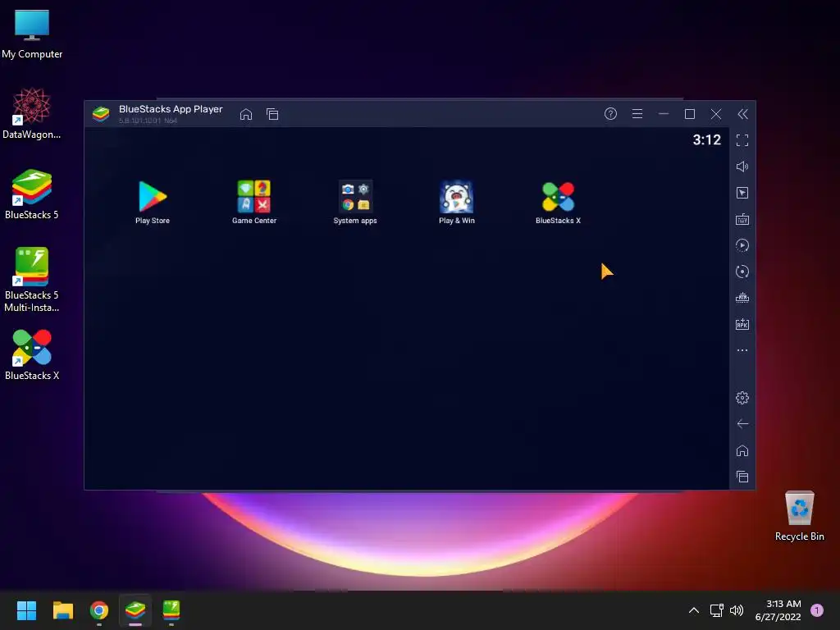Minimize the BlueStacks App Player window
The height and width of the screenshot is (630, 840).
(664, 113)
